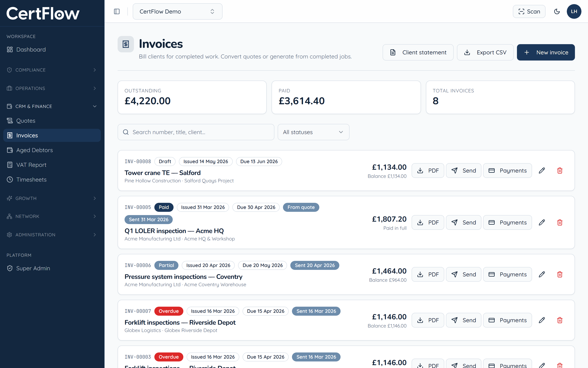Edit invoice INV-00008 pencil icon
The width and height of the screenshot is (588, 368).
point(542,170)
